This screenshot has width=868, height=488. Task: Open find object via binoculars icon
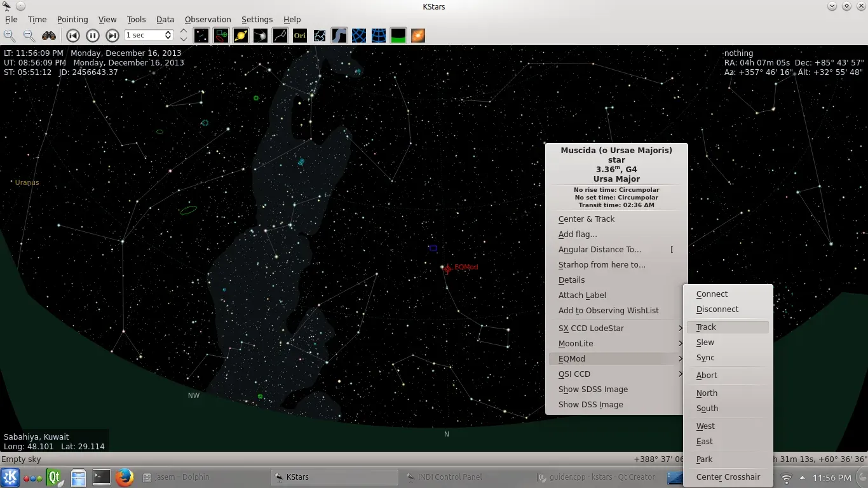(x=49, y=36)
